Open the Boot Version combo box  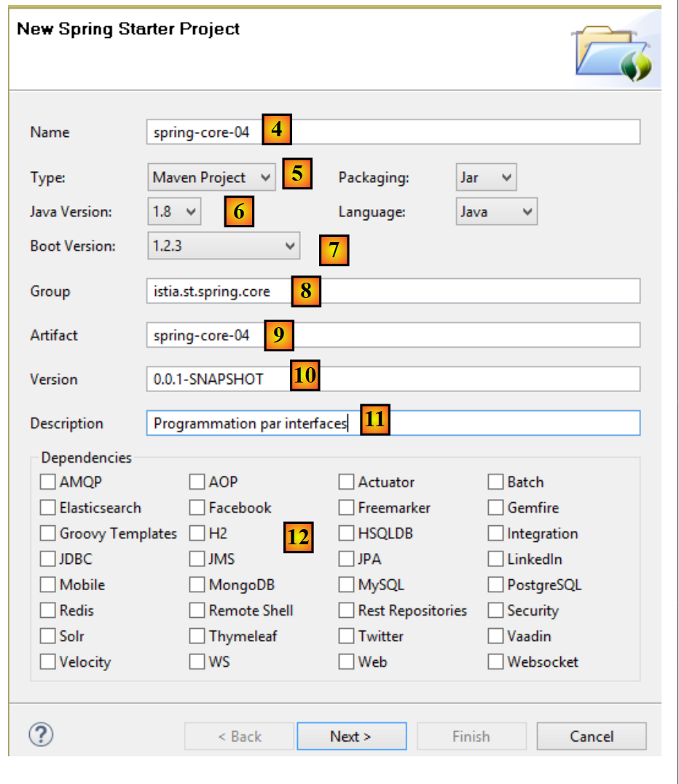223,246
